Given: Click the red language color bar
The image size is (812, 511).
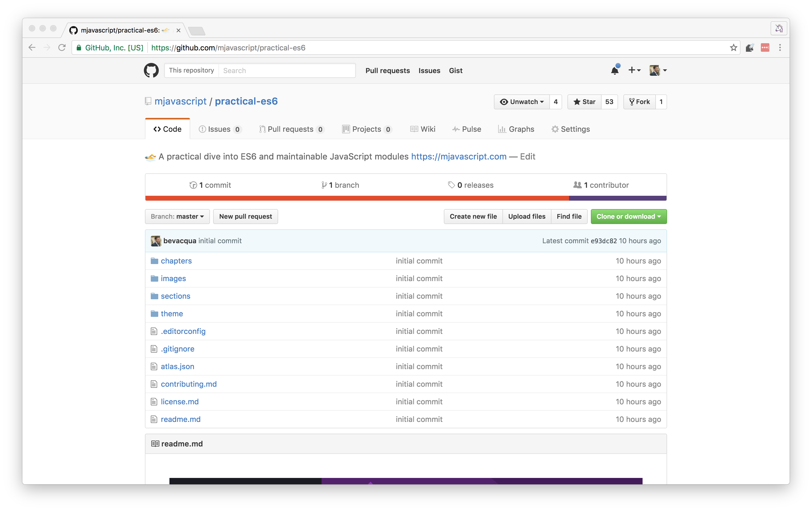Looking at the screenshot, I should pyautogui.click(x=357, y=198).
